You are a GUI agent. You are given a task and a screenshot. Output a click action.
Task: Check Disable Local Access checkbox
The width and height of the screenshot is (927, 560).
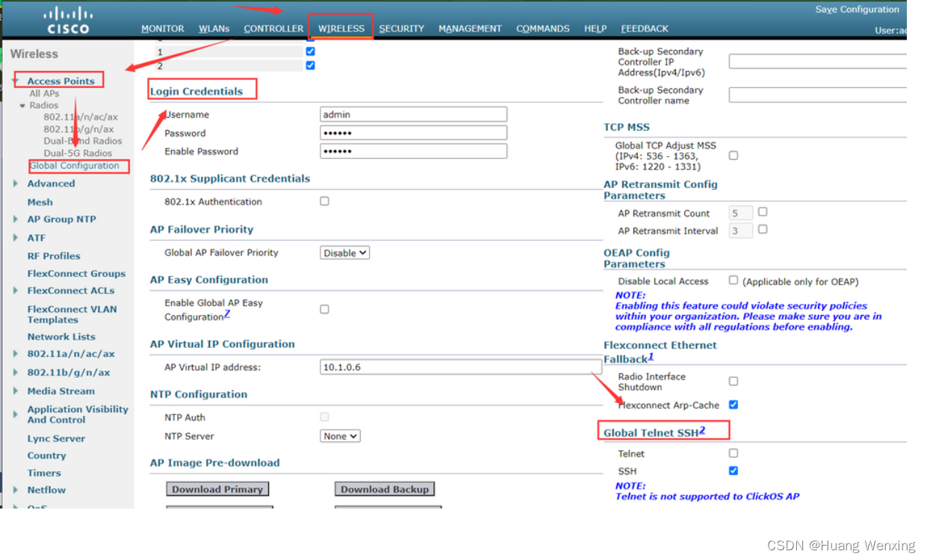734,280
